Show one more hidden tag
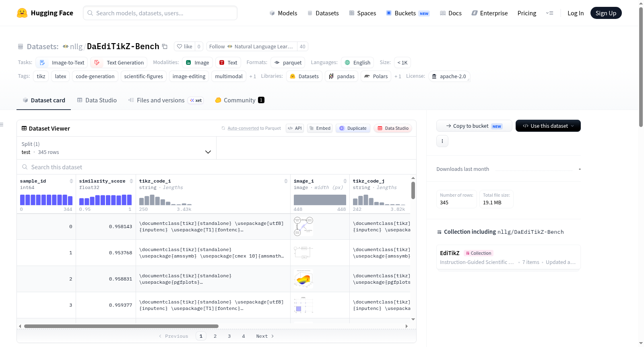644x347 pixels. click(253, 76)
